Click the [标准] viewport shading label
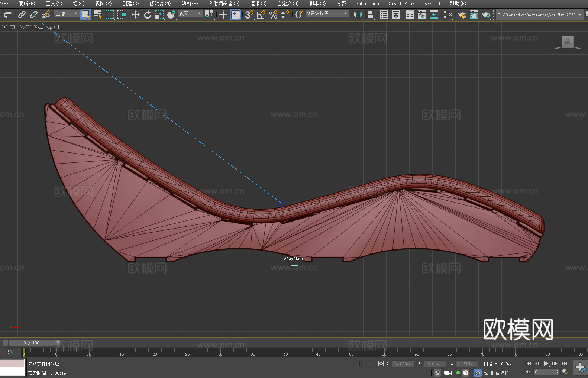 click(x=25, y=27)
